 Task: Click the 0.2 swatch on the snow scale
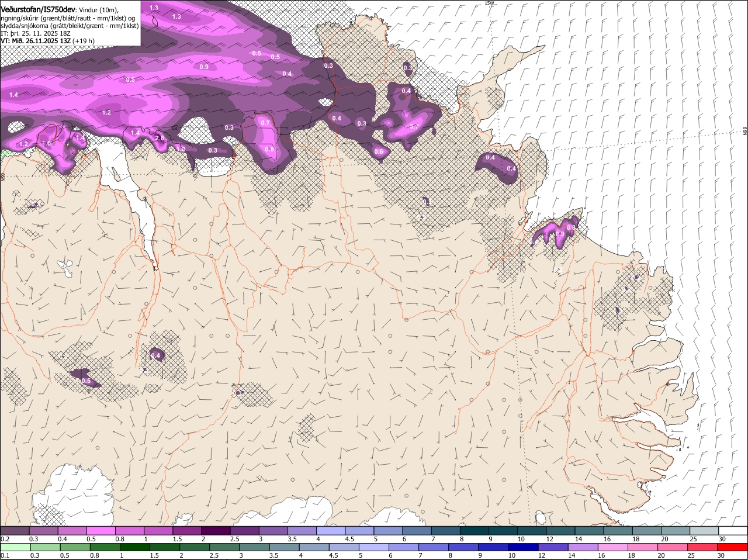(15, 531)
